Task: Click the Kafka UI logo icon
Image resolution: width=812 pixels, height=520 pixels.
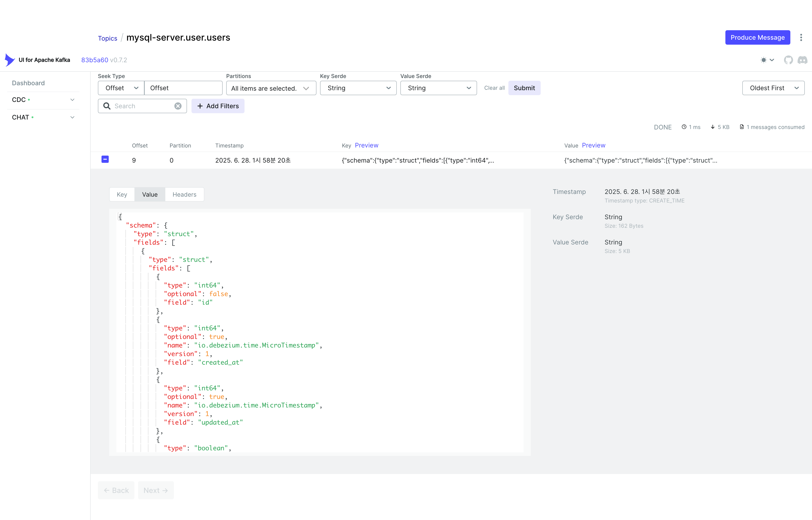Action: [x=9, y=60]
